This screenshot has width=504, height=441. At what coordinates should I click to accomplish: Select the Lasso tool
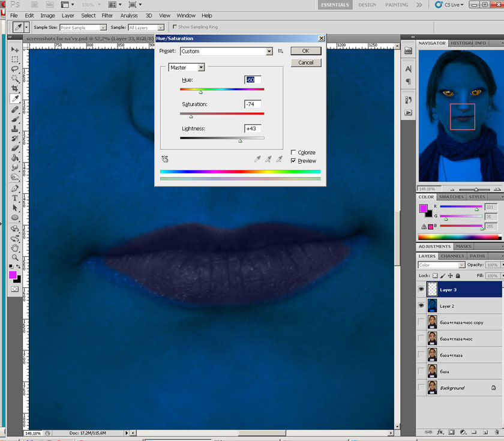(15, 69)
